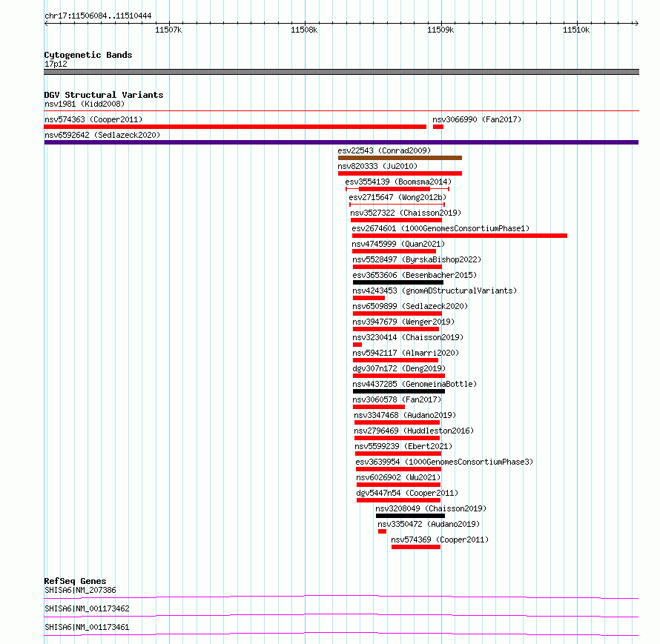Viewport: 660px width, 644px height.
Task: Click esv3639954 (1000GenomesConsortiumPhase3) label
Action: click(444, 462)
